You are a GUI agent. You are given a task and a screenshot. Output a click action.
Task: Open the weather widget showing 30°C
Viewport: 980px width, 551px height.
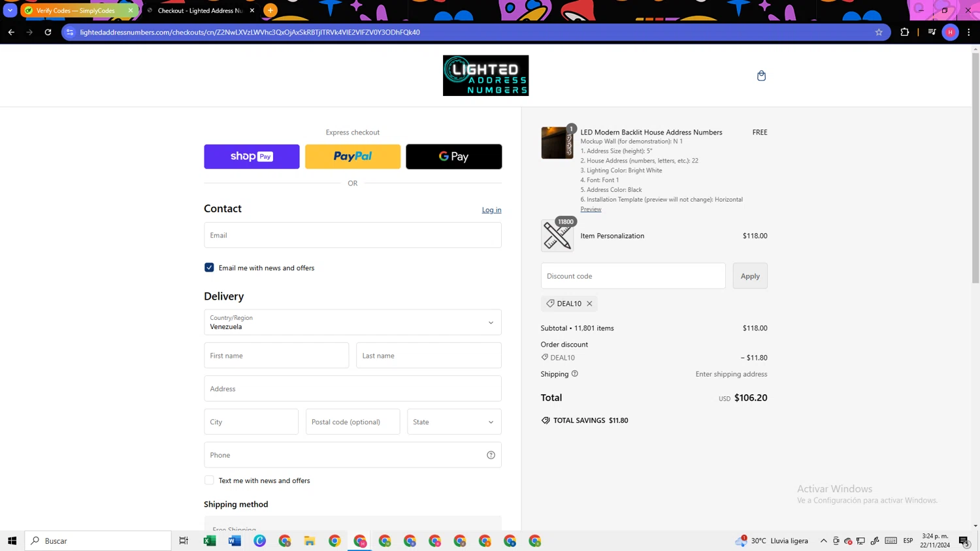pyautogui.click(x=772, y=541)
